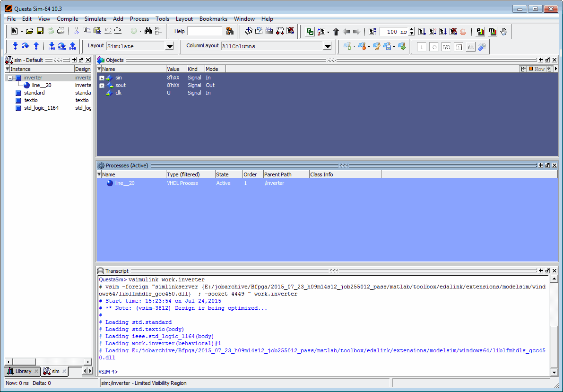
Task: Click the Run simulation icon
Action: (422, 32)
